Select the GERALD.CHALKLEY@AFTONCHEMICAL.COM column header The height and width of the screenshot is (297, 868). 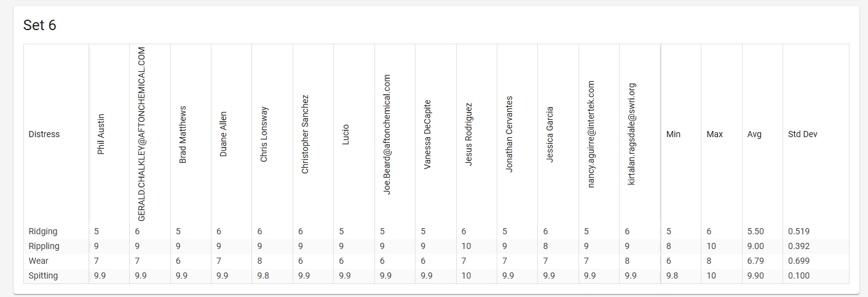pyautogui.click(x=141, y=134)
